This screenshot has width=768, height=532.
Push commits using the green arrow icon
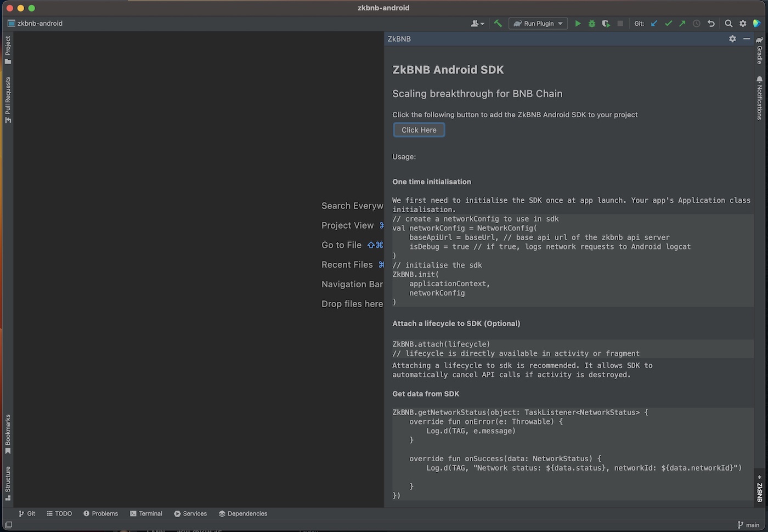click(682, 23)
